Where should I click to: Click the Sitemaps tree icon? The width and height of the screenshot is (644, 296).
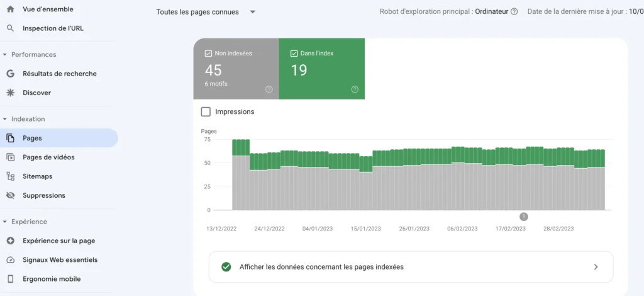[x=11, y=176]
